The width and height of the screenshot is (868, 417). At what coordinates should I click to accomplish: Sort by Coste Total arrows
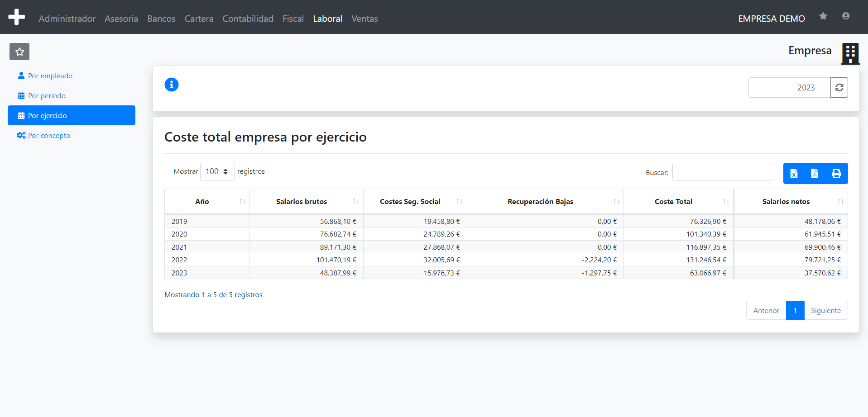[x=726, y=202]
